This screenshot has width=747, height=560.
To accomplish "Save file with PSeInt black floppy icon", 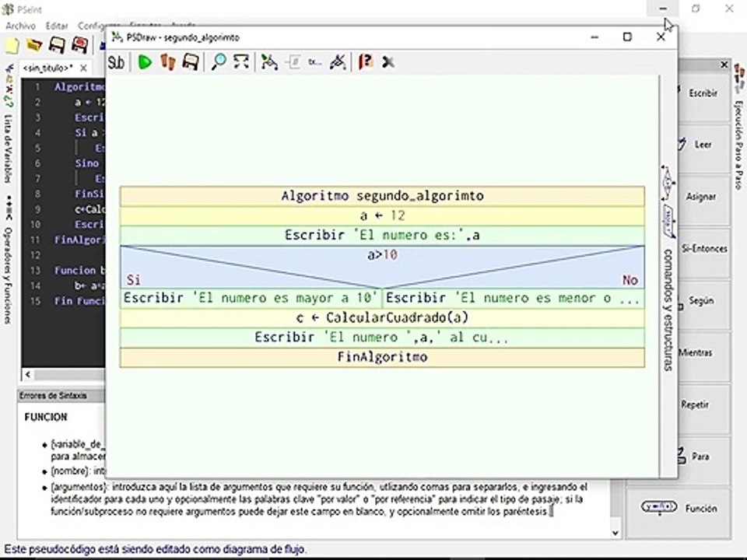I will (57, 45).
